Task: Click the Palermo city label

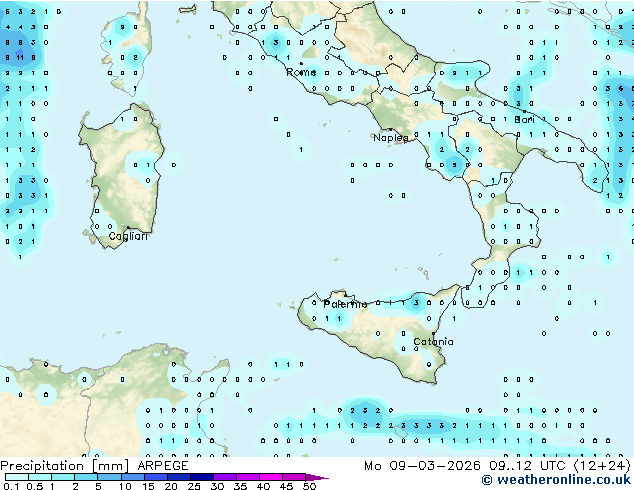Action: point(345,304)
